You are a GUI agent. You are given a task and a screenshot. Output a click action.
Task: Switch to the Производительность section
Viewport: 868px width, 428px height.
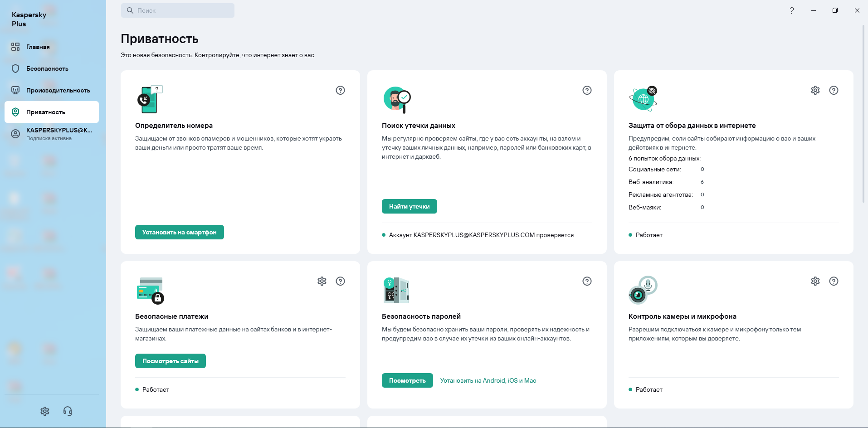pos(52,90)
